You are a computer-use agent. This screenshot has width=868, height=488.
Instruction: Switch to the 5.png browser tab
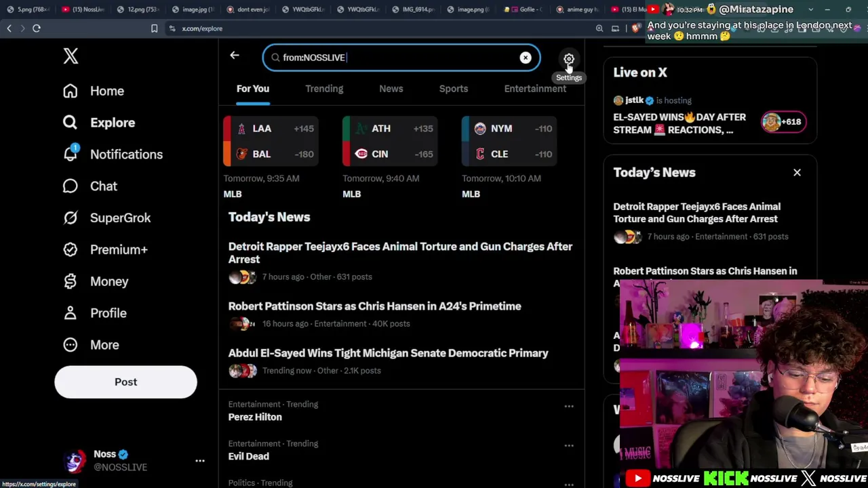coord(28,9)
